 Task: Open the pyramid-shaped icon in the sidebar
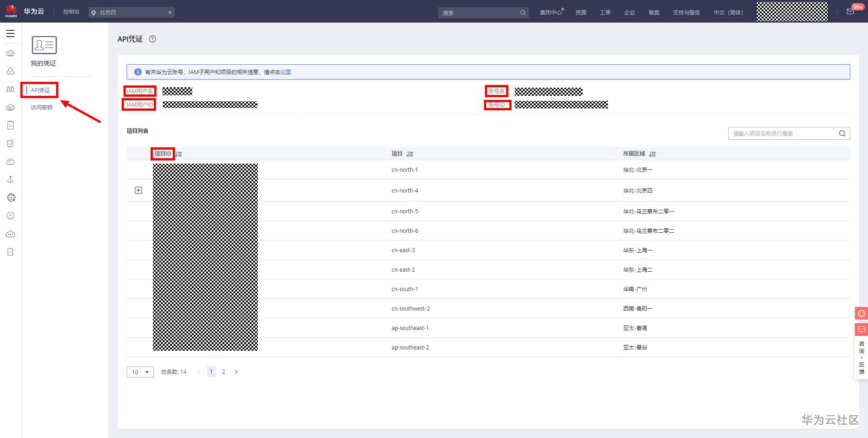[10, 179]
